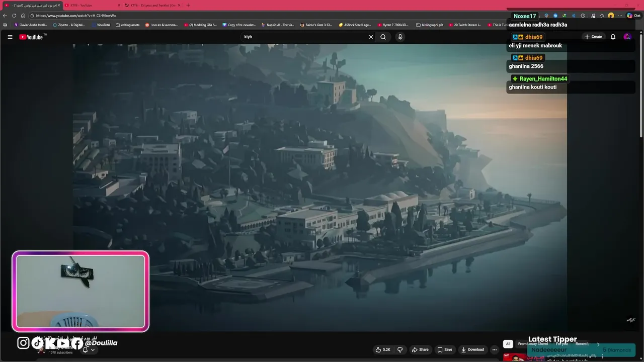Download the video
This screenshot has height=362, width=644.
pos(472,349)
